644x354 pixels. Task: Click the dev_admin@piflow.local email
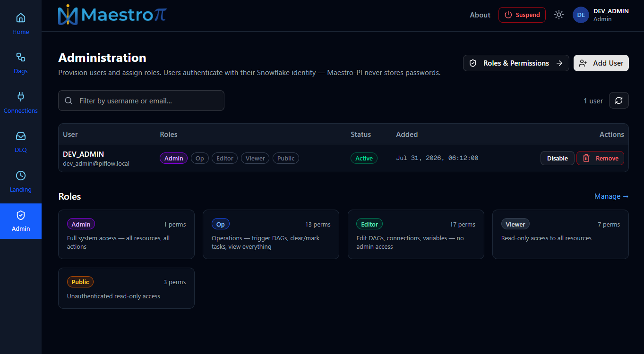[x=96, y=163]
